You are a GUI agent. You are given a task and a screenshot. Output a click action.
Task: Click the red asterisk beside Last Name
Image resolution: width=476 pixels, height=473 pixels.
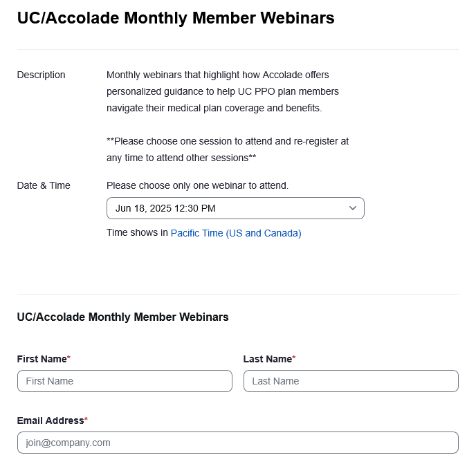point(294,358)
